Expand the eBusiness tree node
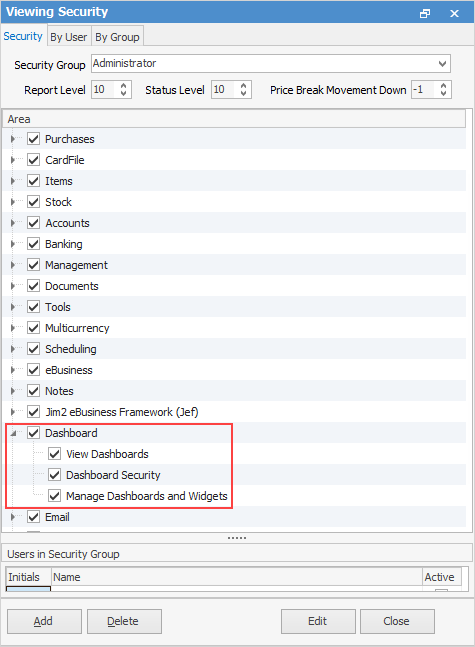The width and height of the screenshot is (475, 647). (x=13, y=370)
